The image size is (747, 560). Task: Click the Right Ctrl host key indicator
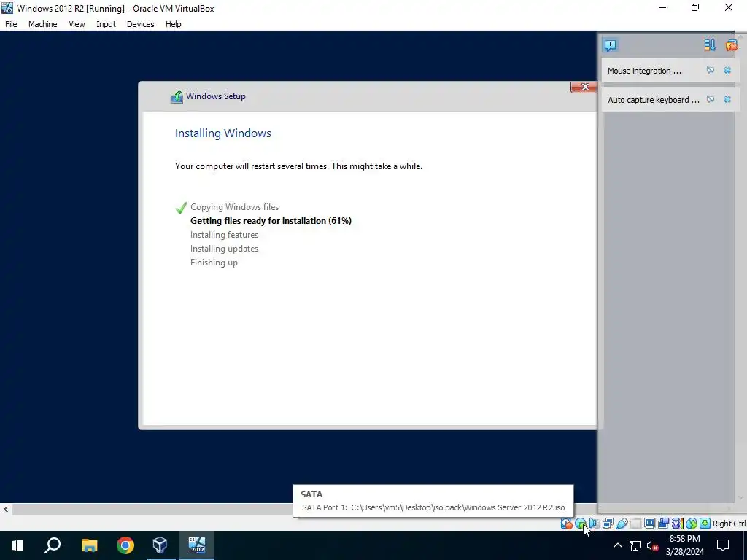729,524
